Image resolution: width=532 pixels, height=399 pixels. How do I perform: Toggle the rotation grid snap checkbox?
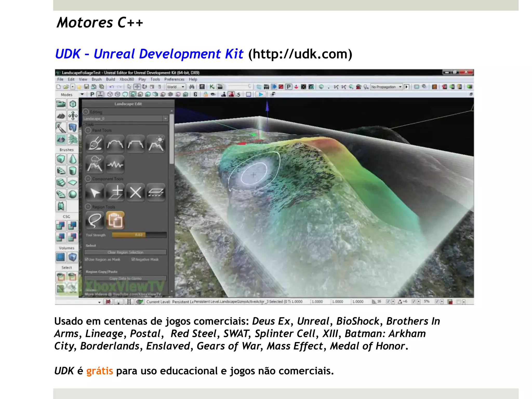coord(414,302)
